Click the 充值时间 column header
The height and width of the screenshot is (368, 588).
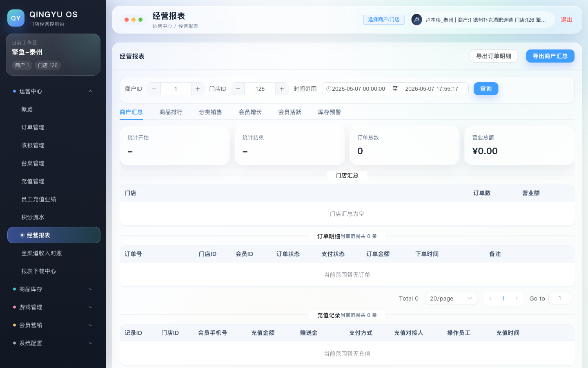[x=508, y=333]
